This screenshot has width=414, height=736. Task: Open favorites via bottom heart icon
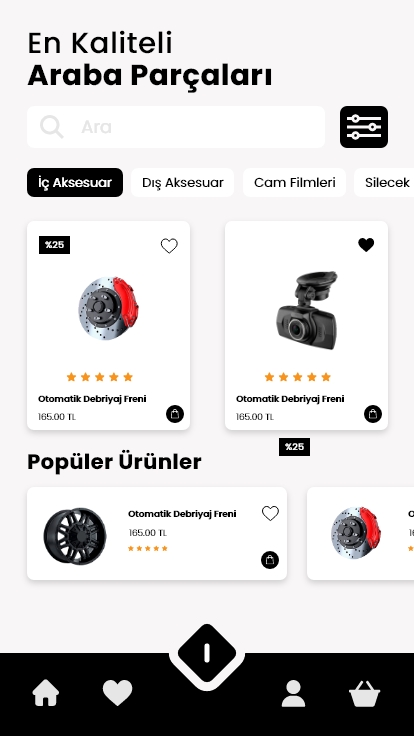tap(117, 693)
